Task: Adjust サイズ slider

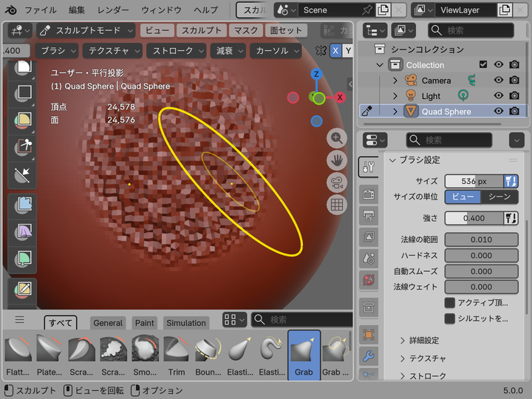Action: 474,181
